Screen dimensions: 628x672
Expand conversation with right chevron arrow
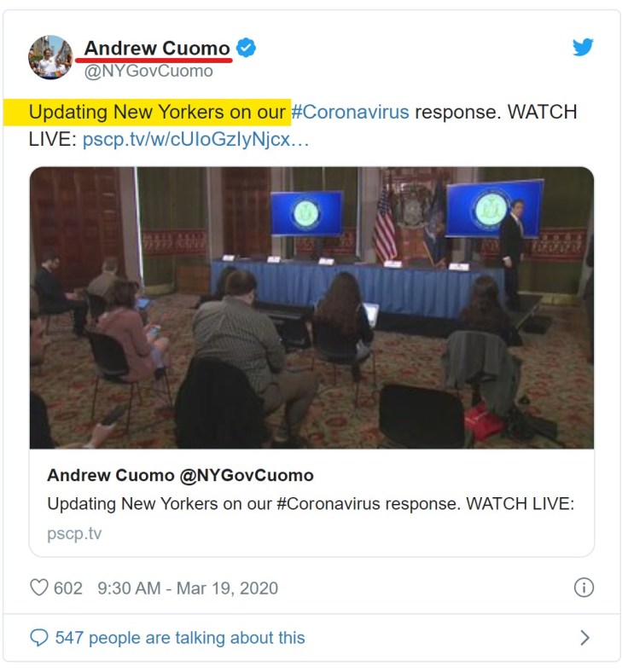pos(584,638)
